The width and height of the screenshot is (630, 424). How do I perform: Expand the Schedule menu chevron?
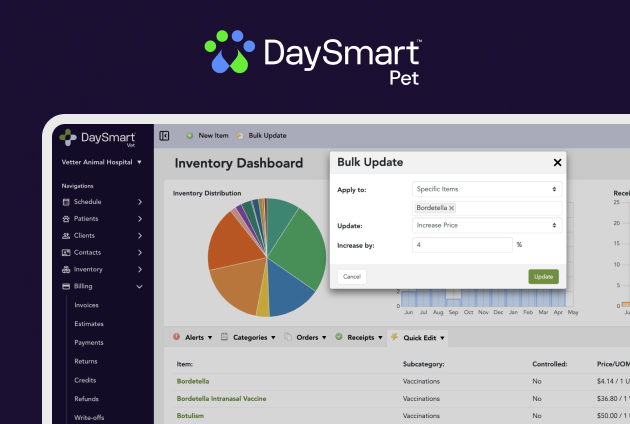click(140, 202)
